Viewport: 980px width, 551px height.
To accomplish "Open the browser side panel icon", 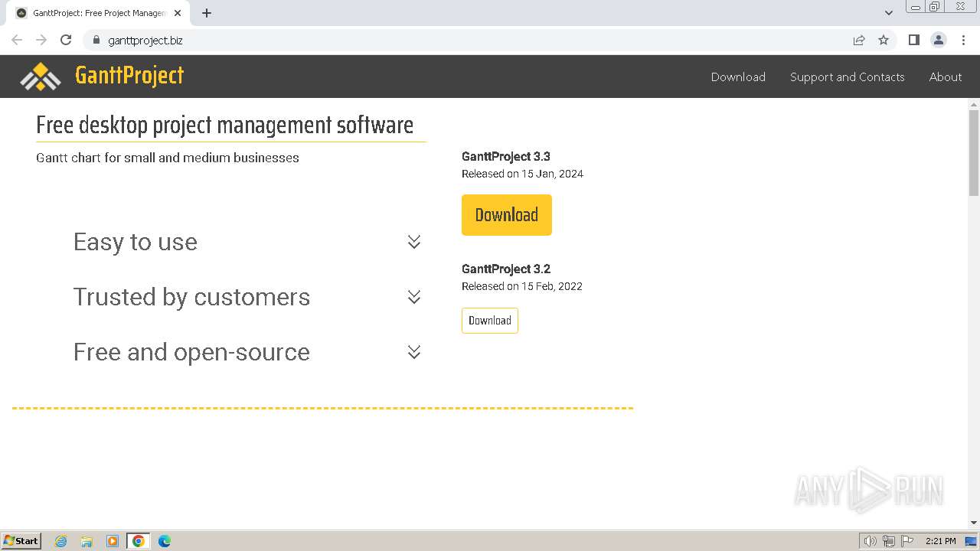I will click(914, 40).
